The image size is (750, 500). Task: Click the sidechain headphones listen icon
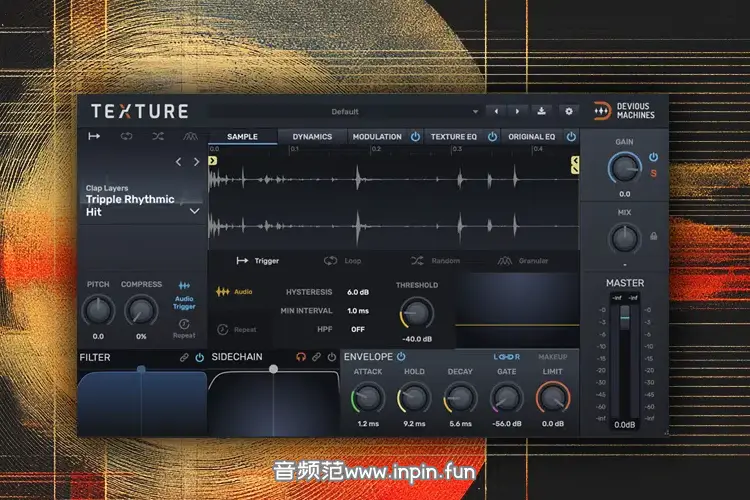pyautogui.click(x=301, y=357)
